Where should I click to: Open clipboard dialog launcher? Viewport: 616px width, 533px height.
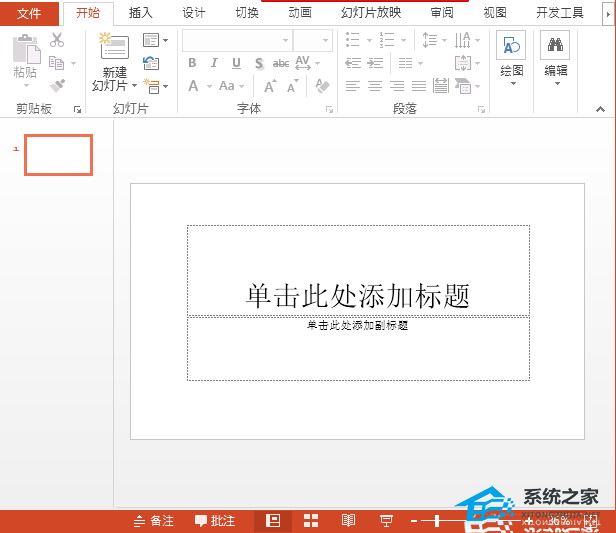point(77,110)
